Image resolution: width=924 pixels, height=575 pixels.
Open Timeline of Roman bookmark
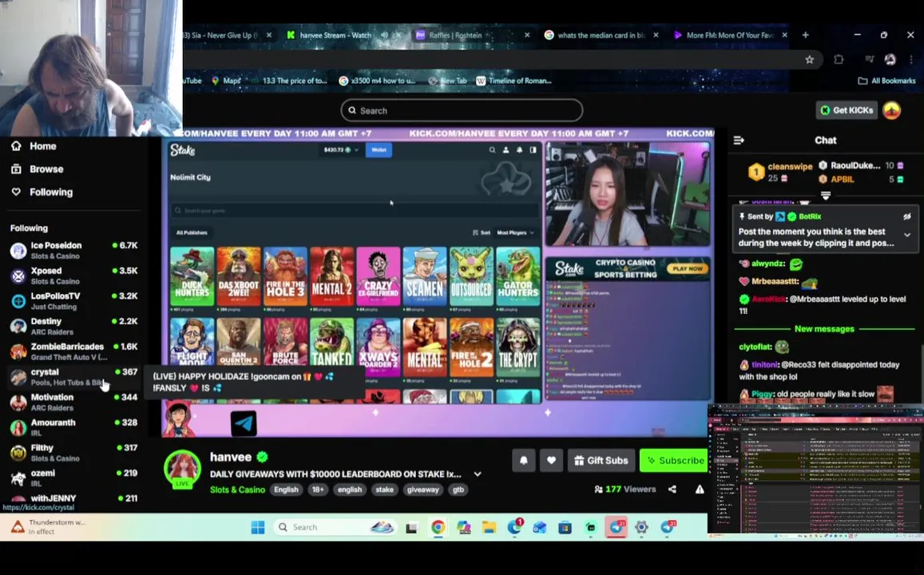point(514,81)
